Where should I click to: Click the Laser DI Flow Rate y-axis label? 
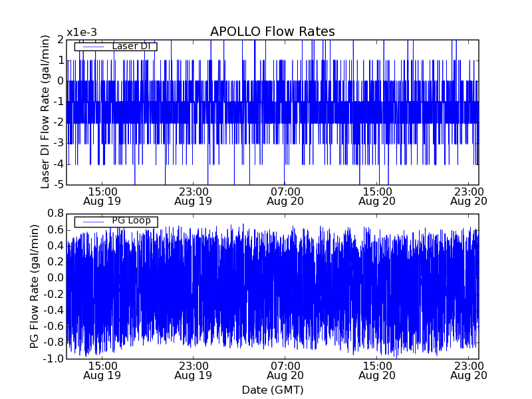click(46, 111)
